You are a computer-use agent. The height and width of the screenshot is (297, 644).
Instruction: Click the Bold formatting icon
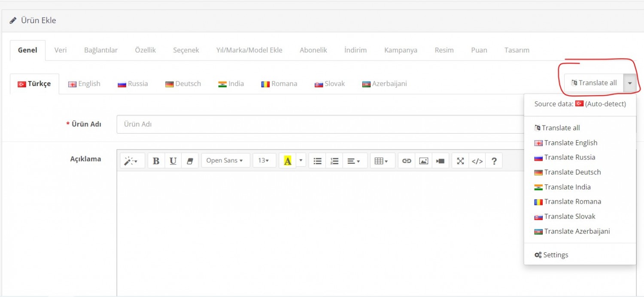(x=156, y=161)
